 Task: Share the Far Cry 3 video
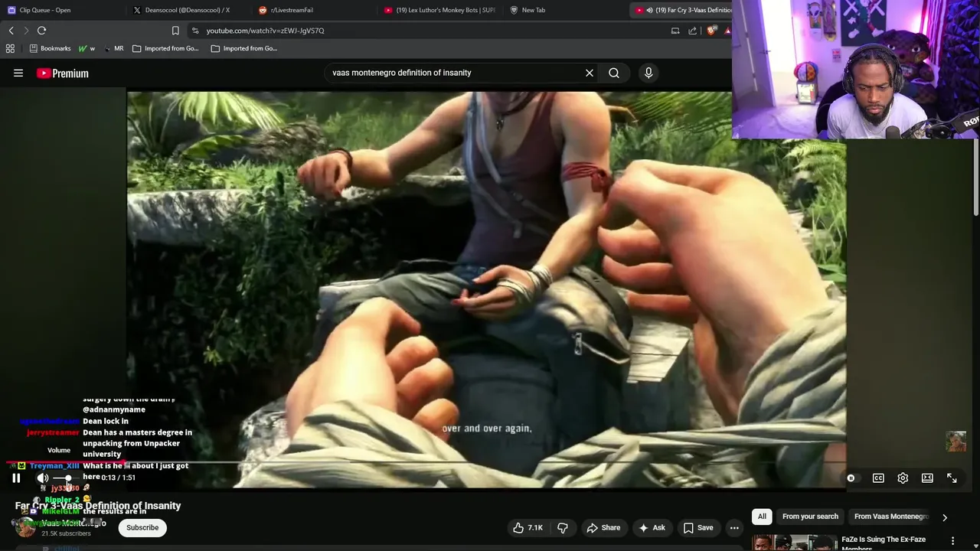pyautogui.click(x=603, y=527)
